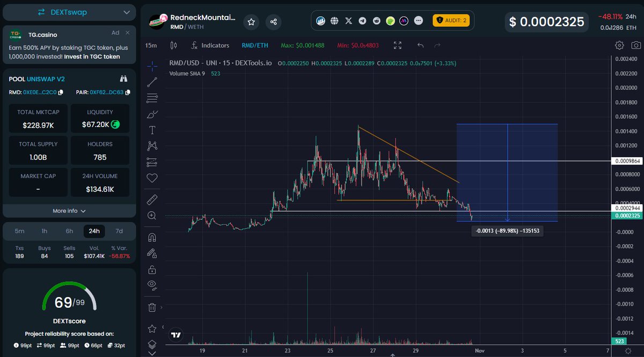Open pool explorer binoculars icon
644x357 pixels.
(x=124, y=79)
